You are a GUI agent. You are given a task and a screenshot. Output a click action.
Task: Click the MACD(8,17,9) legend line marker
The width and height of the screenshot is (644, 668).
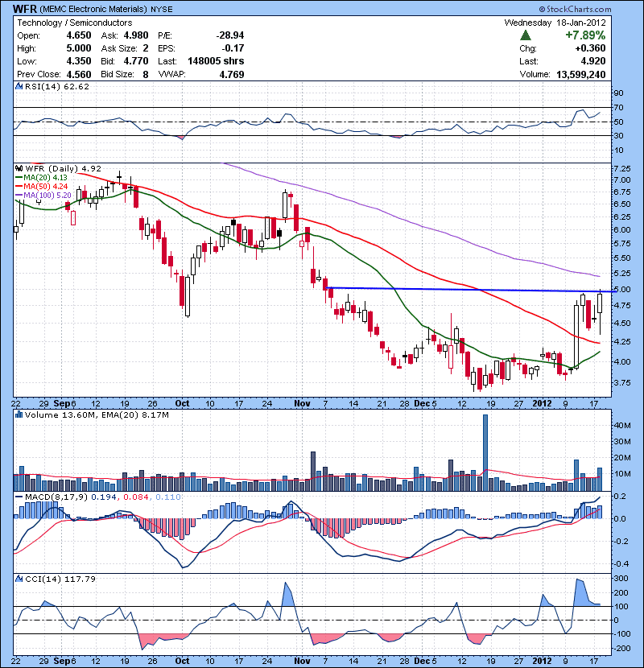[x=19, y=497]
